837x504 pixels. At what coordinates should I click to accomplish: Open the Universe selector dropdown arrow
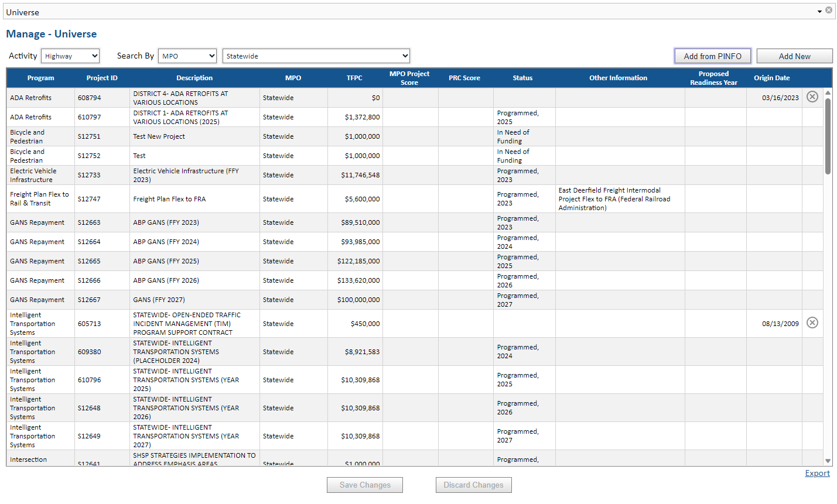(820, 11)
